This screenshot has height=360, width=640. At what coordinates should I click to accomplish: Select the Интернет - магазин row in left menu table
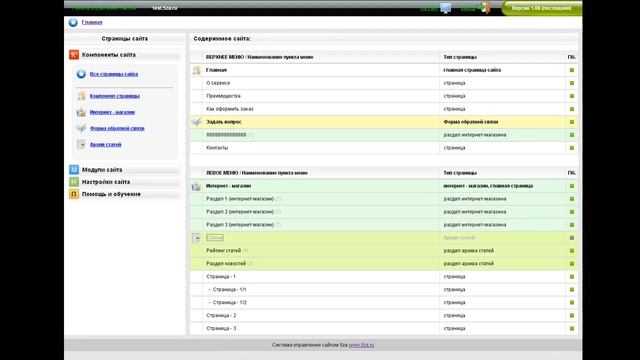(384, 186)
